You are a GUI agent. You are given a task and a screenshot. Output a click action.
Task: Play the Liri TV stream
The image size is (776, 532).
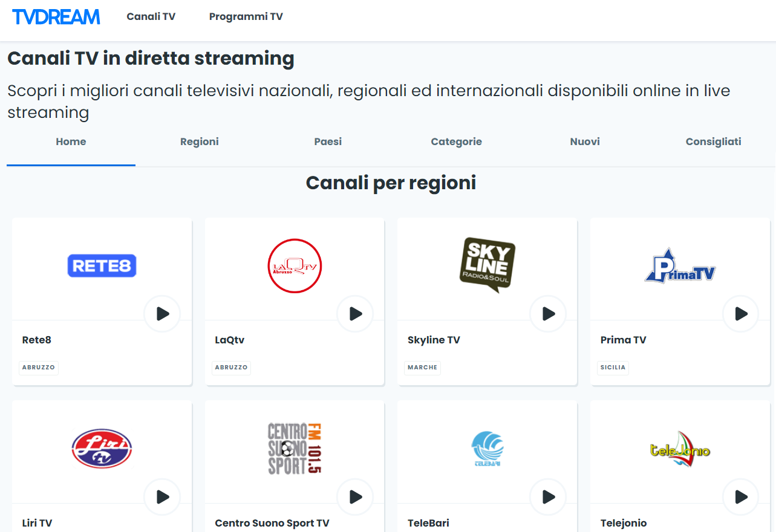tap(161, 496)
